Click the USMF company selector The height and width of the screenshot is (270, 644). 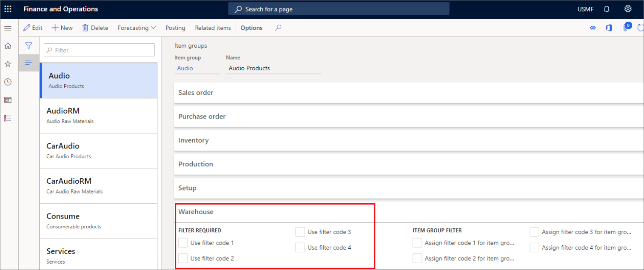[585, 9]
